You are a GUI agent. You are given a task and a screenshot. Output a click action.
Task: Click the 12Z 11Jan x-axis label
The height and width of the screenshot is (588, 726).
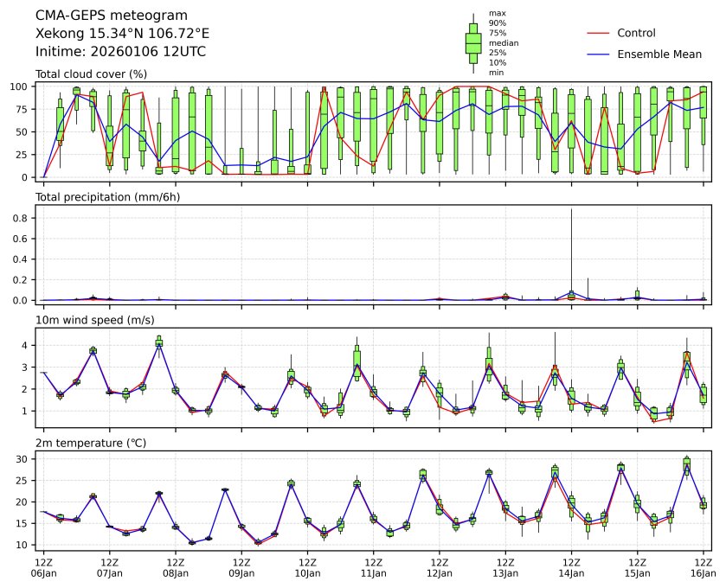click(x=373, y=567)
